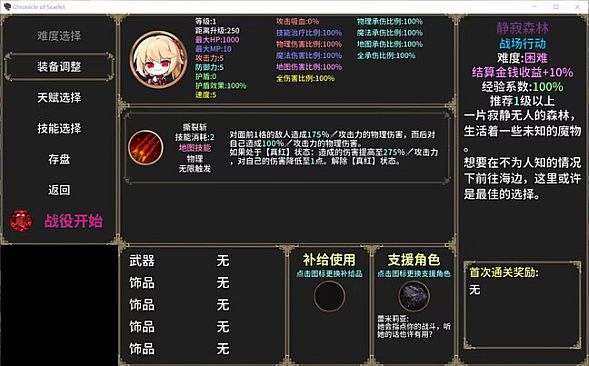
Task: Click the 首次通关奖励 reward box
Action: point(522,306)
